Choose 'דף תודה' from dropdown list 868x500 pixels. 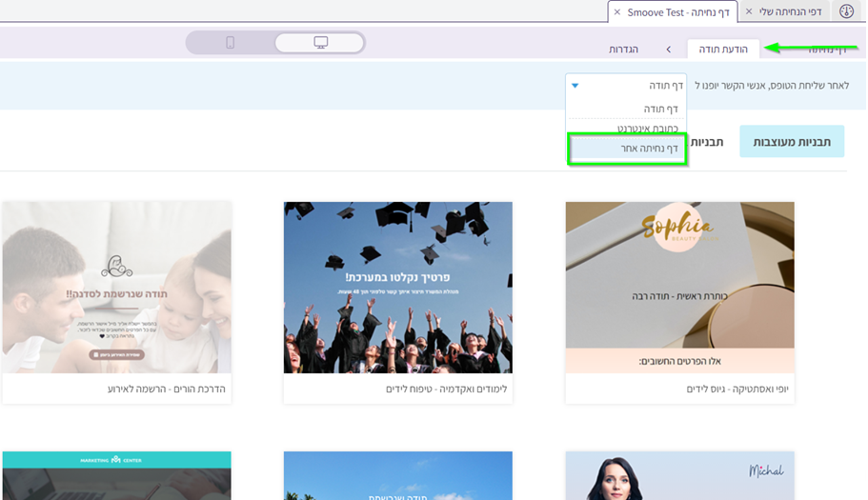660,109
